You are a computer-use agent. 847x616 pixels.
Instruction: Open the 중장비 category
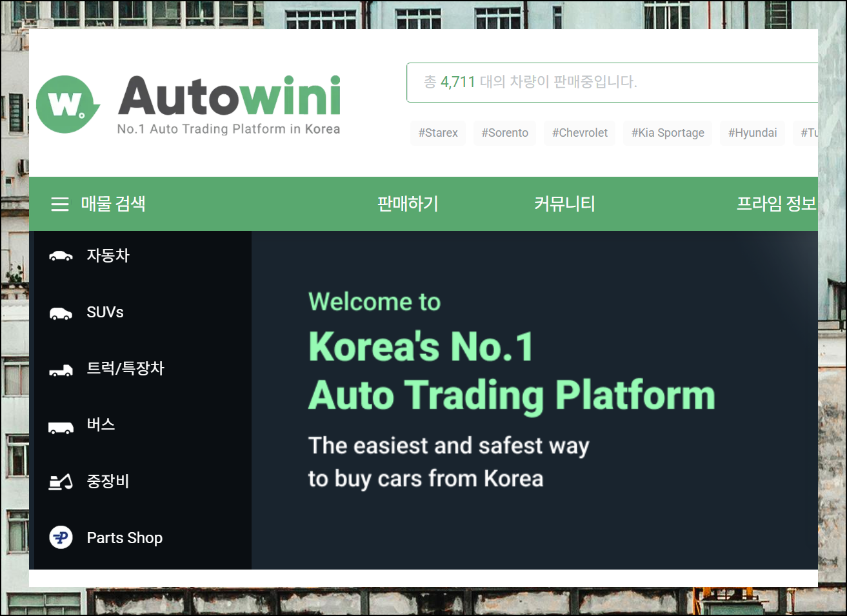click(x=108, y=481)
